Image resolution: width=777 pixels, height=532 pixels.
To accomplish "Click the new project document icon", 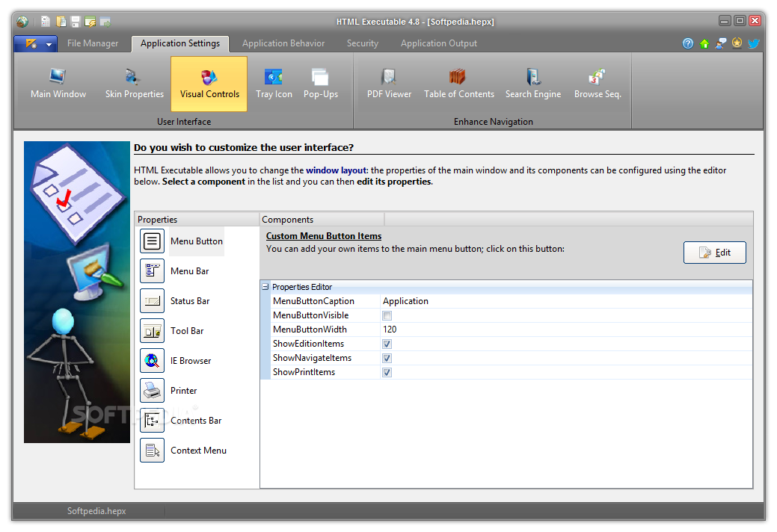I will [46, 21].
